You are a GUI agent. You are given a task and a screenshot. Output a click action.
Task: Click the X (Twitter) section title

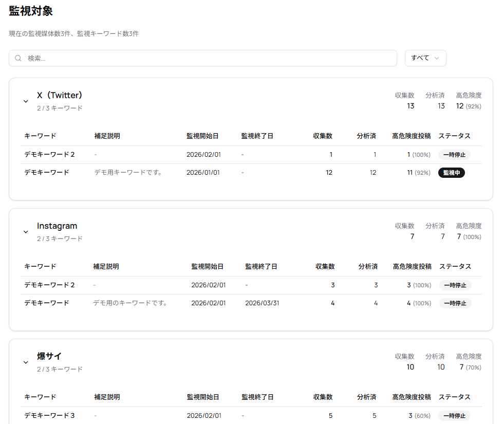[60, 96]
